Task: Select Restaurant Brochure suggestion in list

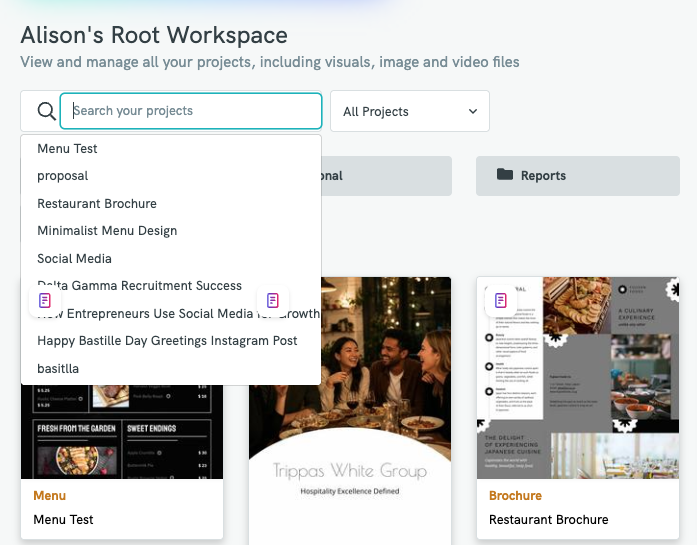Action: [x=171, y=204]
